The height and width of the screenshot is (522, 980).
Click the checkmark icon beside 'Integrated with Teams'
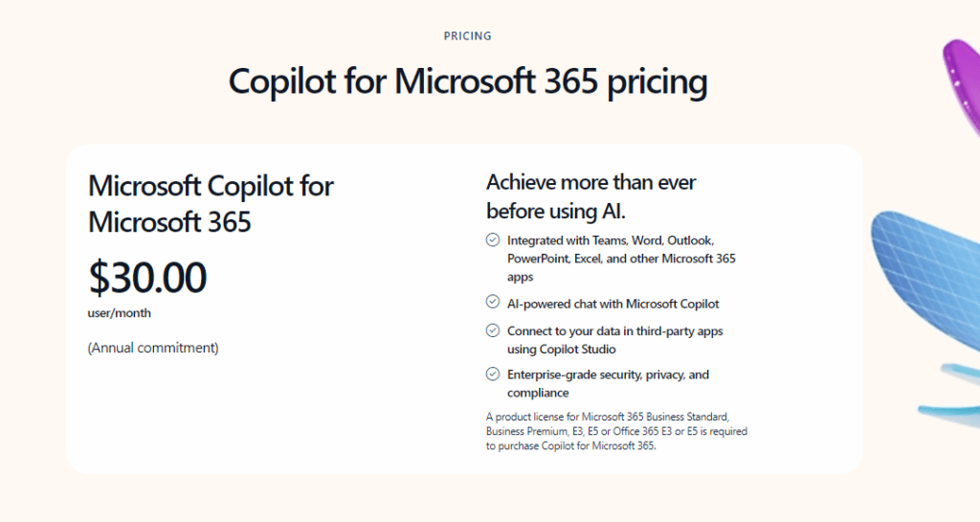[493, 240]
